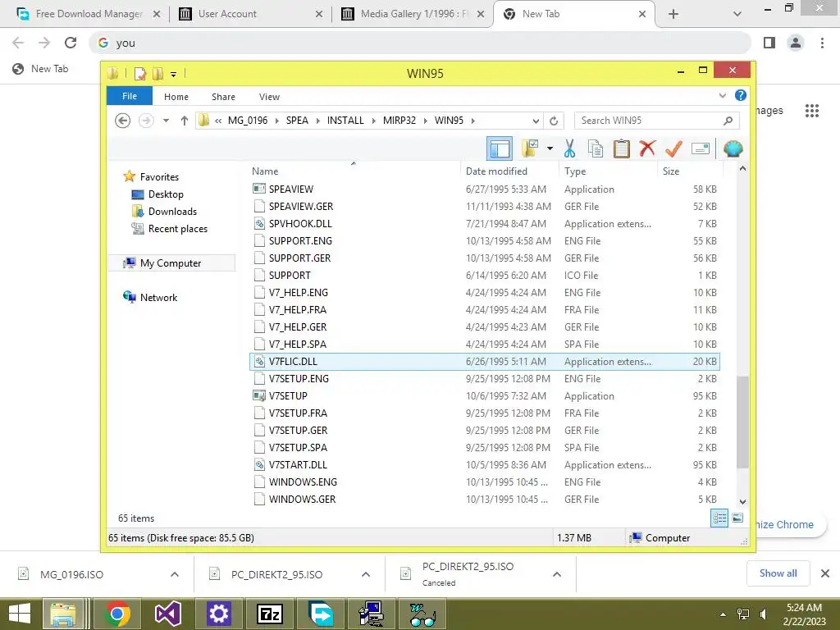Go back in Explorer navigation
Image resolution: width=840 pixels, height=630 pixels.
tap(123, 121)
